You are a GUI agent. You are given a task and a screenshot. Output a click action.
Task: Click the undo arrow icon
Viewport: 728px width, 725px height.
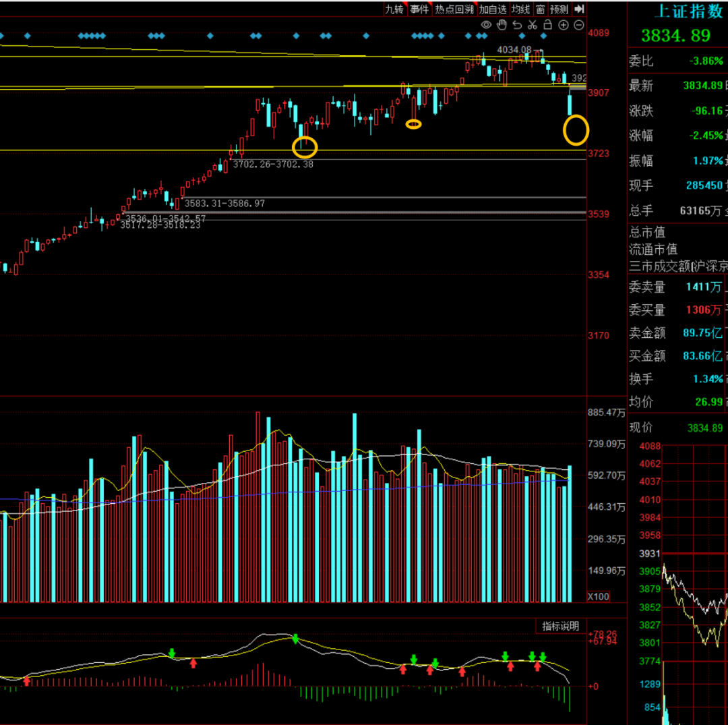click(517, 25)
